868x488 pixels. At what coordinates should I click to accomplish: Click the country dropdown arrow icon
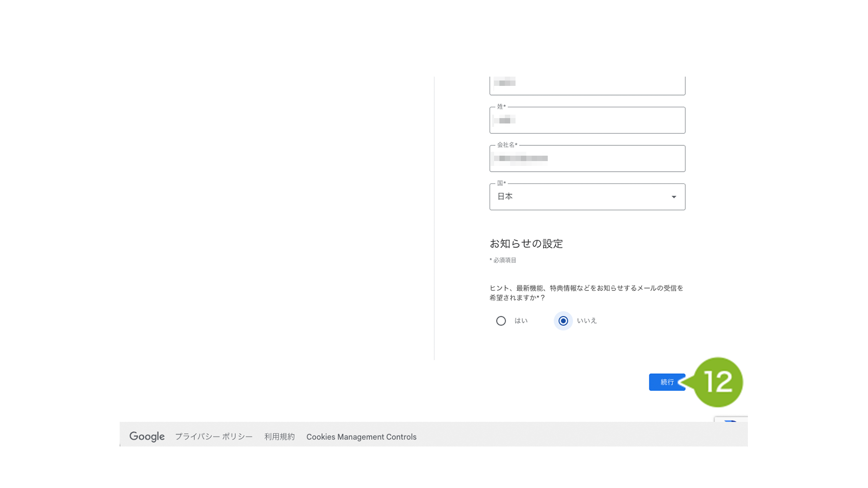[674, 197]
